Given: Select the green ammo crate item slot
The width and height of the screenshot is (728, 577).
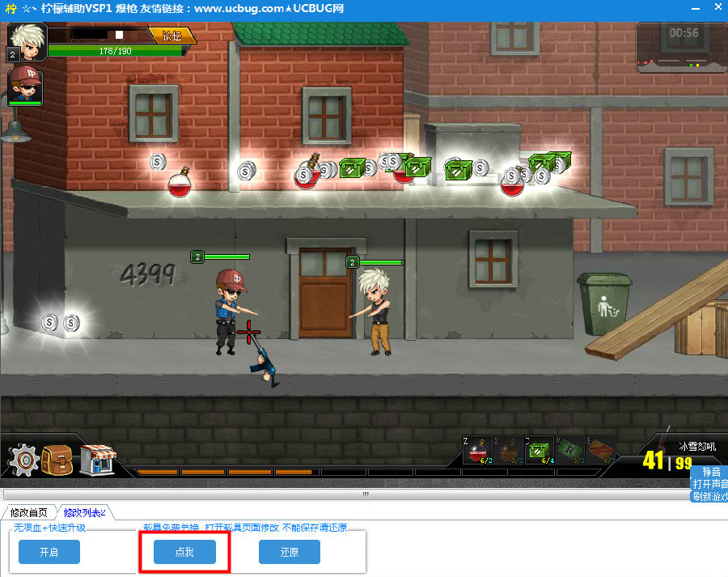Looking at the screenshot, I should coord(539,451).
